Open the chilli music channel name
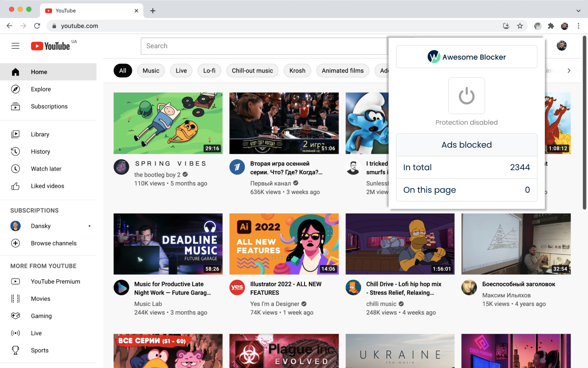The height and width of the screenshot is (368, 588). click(381, 304)
